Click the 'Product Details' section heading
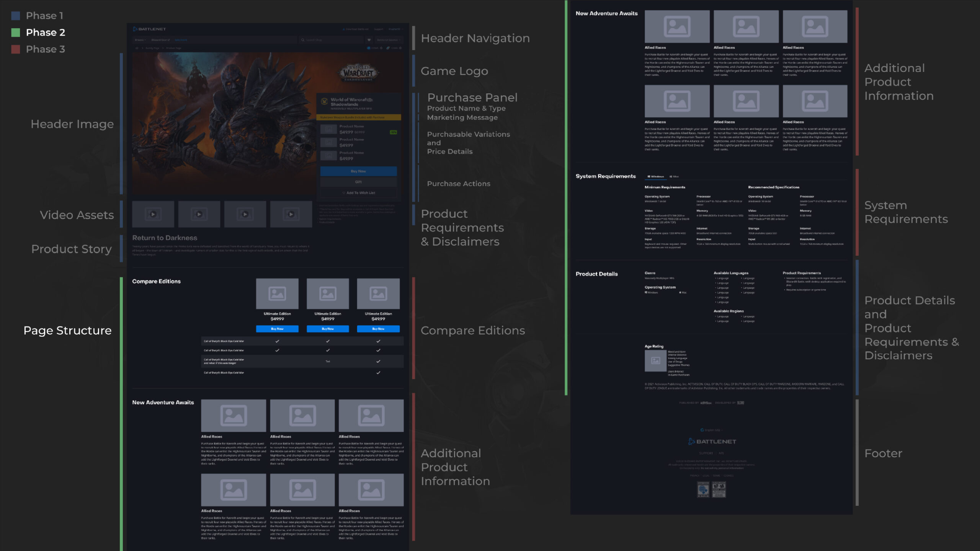The width and height of the screenshot is (980, 551). click(596, 274)
